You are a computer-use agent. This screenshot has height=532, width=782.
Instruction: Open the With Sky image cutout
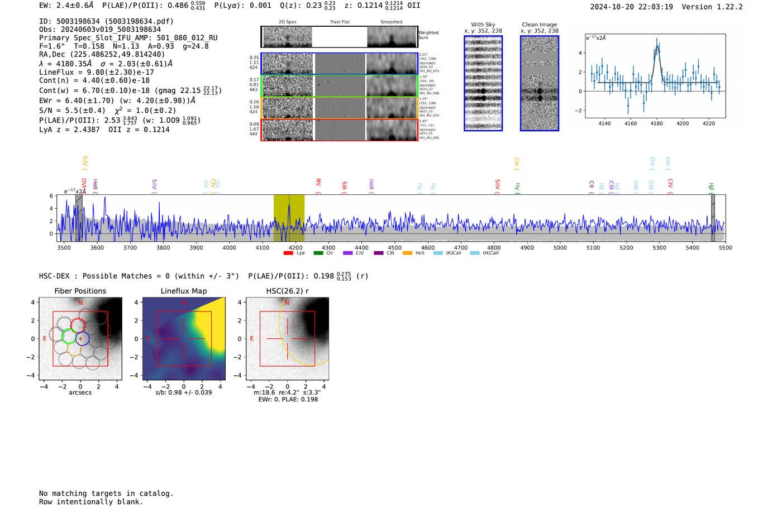pyautogui.click(x=483, y=83)
